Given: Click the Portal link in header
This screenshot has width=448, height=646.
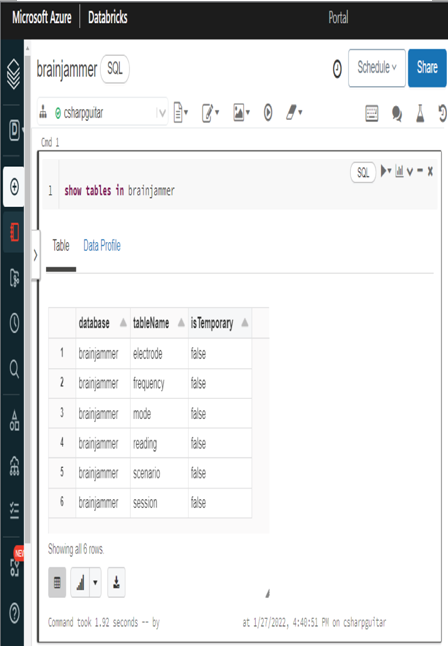Looking at the screenshot, I should tap(338, 18).
